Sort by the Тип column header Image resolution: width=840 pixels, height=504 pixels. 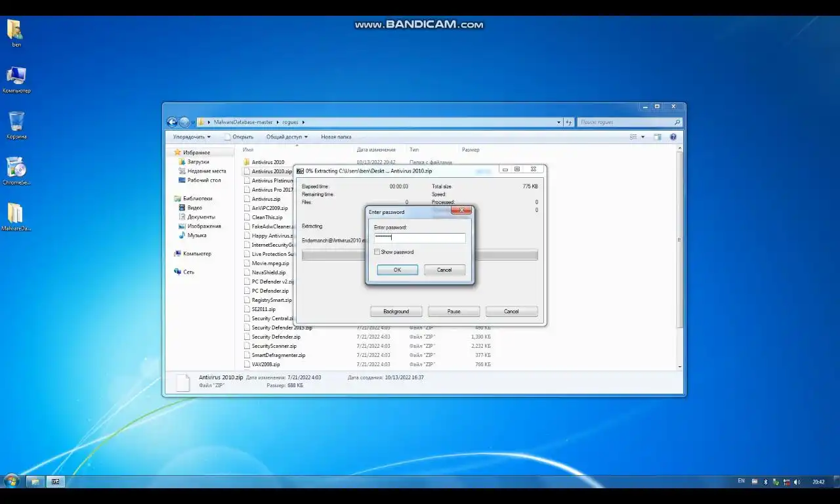414,150
